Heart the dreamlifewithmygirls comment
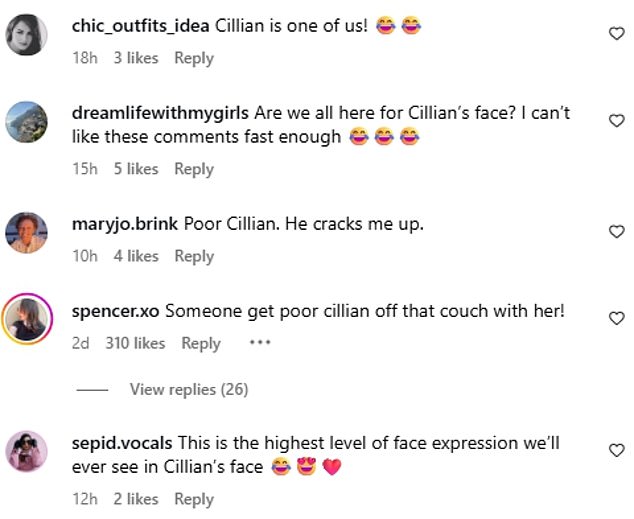 point(617,121)
